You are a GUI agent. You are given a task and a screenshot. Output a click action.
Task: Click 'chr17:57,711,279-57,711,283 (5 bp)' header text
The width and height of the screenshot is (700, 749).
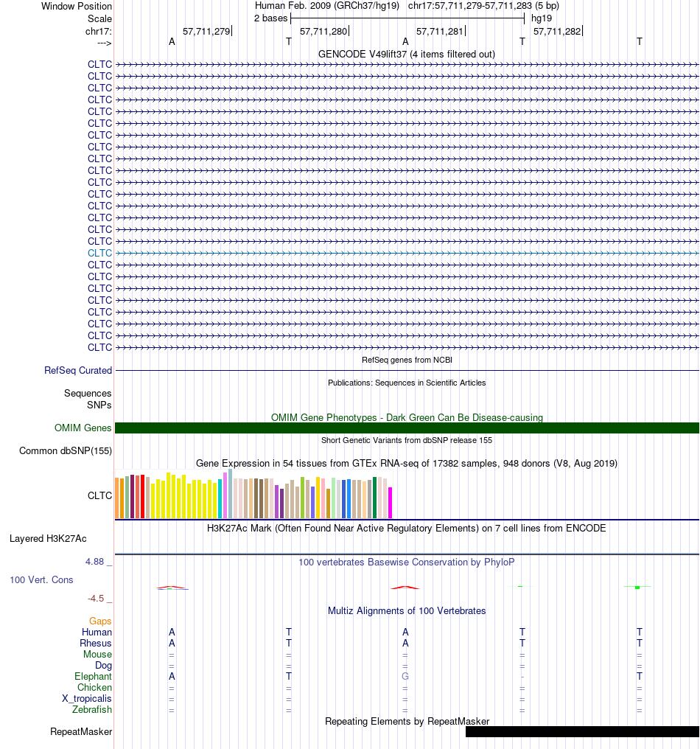[x=483, y=6]
